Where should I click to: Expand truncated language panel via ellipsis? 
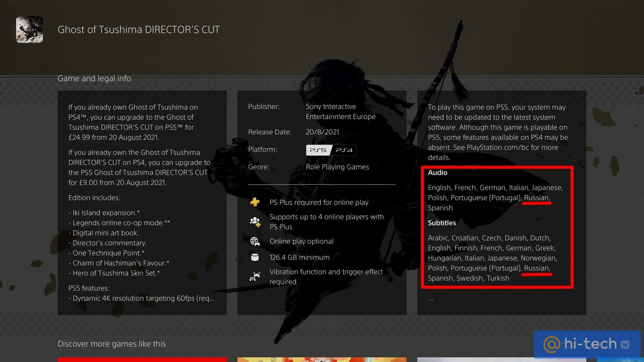coord(431,300)
